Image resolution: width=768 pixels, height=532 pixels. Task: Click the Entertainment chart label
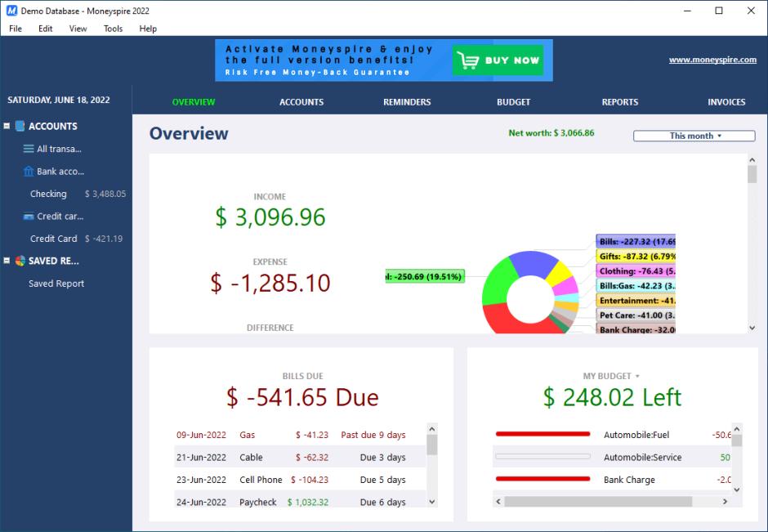coord(636,300)
